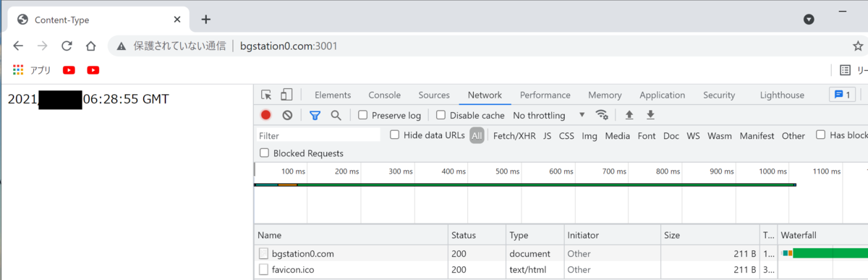
Task: Click the inspect element picker icon
Action: pyautogui.click(x=266, y=95)
